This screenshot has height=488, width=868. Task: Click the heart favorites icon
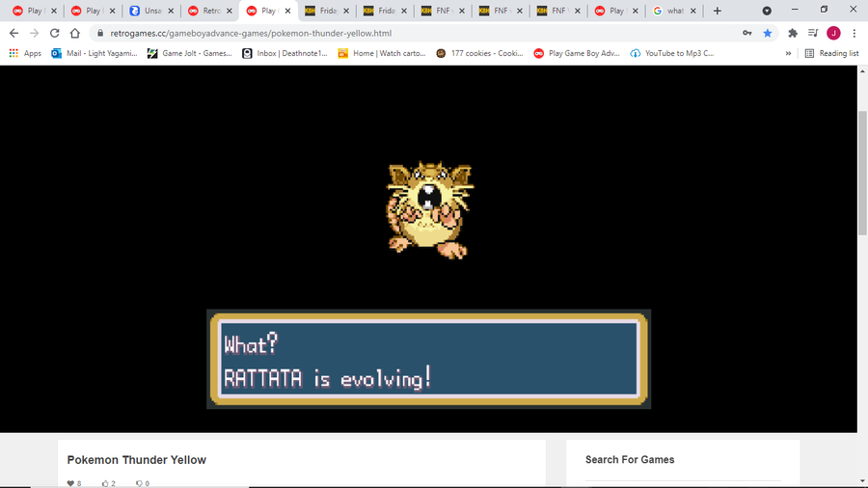coord(70,483)
